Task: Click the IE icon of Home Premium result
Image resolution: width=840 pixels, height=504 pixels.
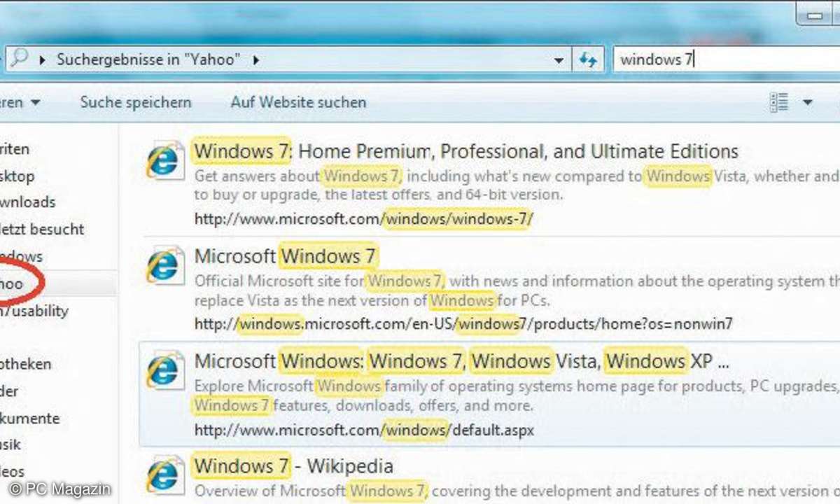Action: coord(165,160)
